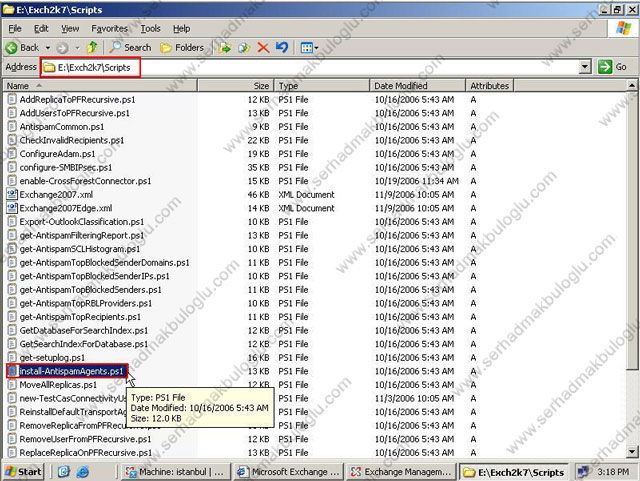Click the scrollbar up arrow

tap(632, 85)
